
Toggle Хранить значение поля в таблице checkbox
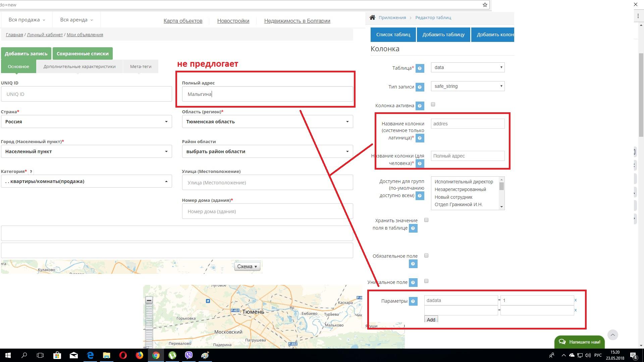click(x=426, y=220)
